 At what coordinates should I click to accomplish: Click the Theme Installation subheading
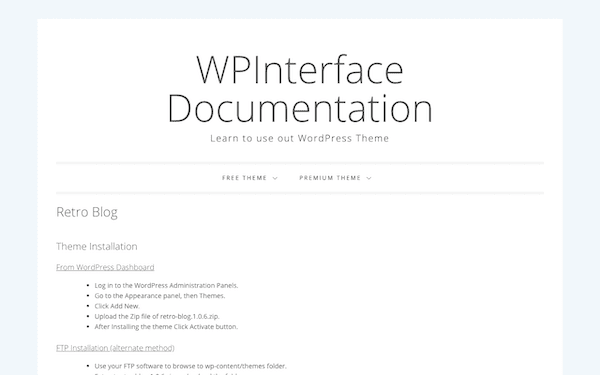tap(97, 246)
